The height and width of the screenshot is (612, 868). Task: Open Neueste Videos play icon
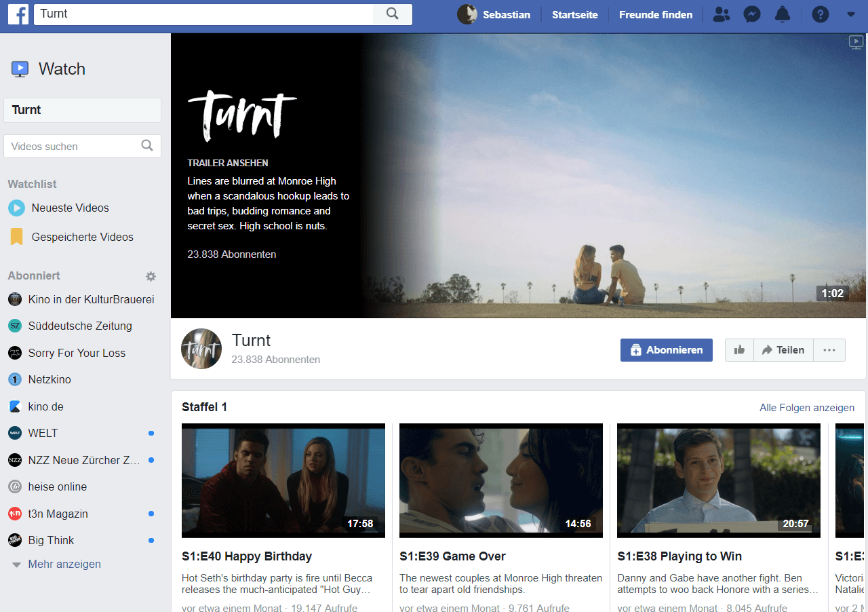[x=16, y=208]
